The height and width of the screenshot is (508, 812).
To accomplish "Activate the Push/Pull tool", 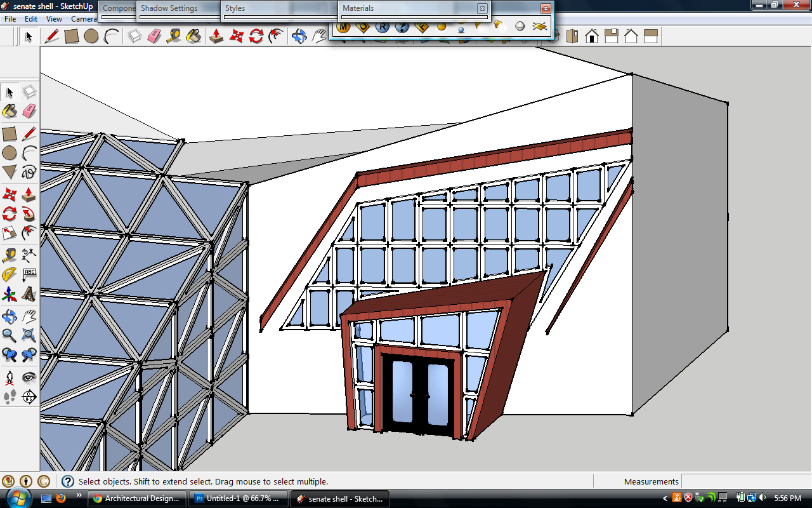I will (x=29, y=195).
